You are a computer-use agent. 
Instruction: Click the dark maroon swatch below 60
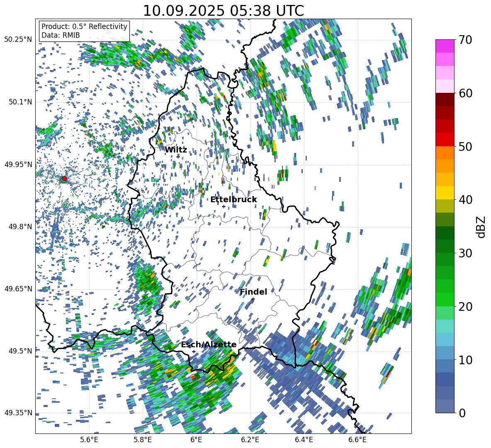(445, 100)
